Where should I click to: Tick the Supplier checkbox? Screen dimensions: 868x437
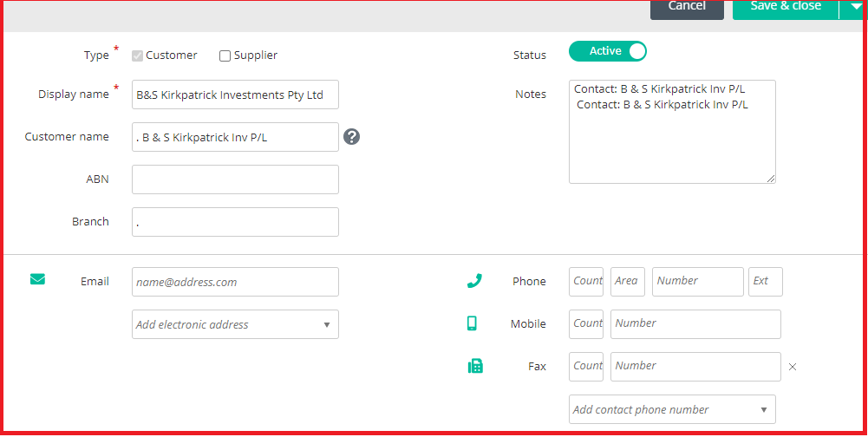point(225,56)
